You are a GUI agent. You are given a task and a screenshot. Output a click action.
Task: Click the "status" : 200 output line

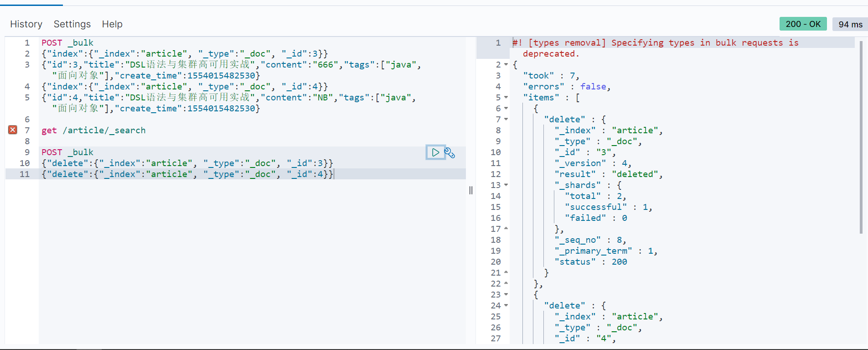point(591,262)
